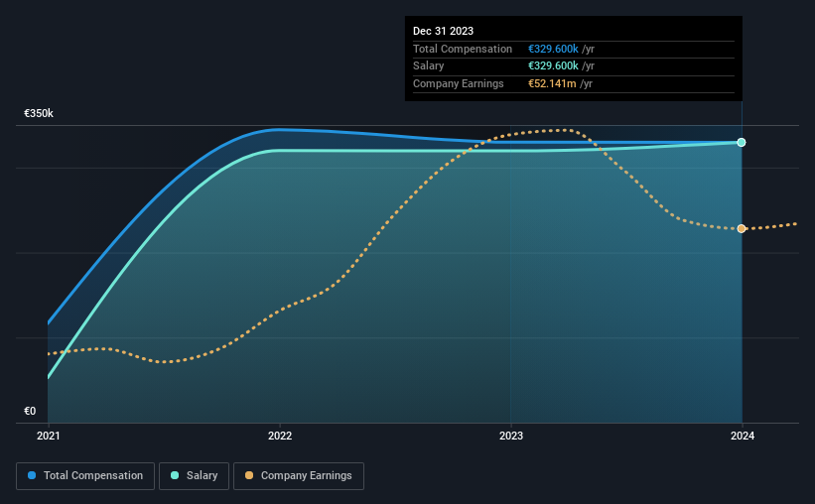Click the 2023 x-axis label

(x=511, y=436)
